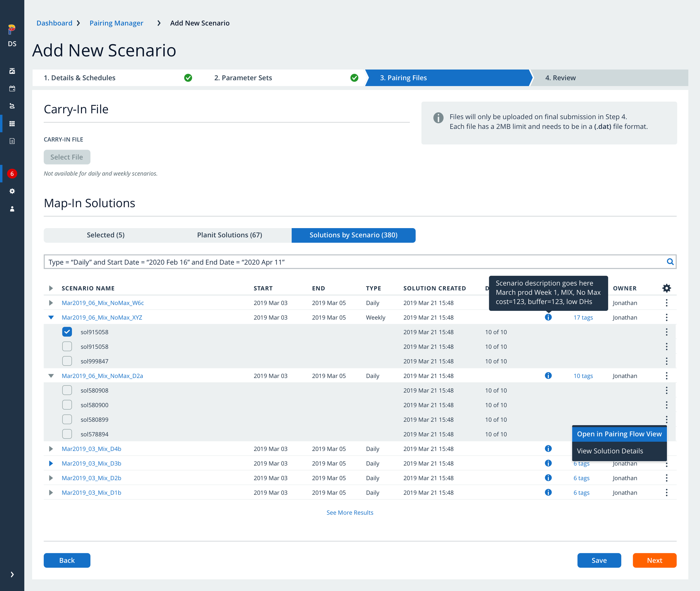Click the Next button
This screenshot has height=591, width=700.
(654, 560)
